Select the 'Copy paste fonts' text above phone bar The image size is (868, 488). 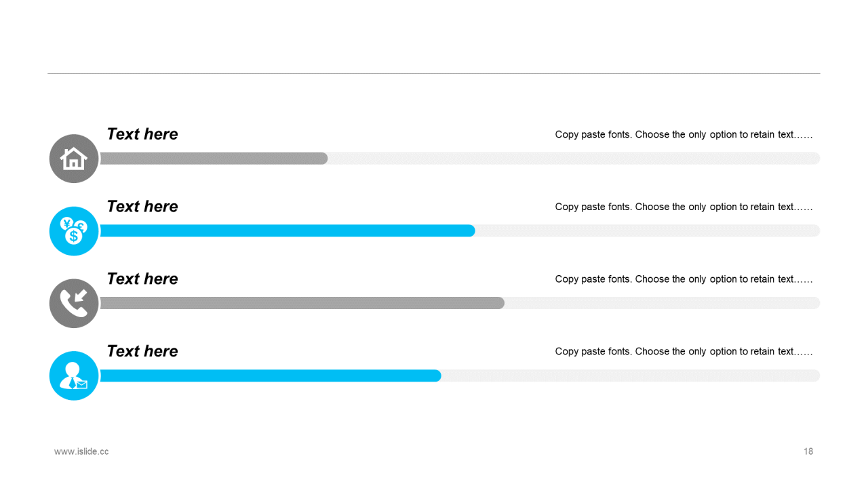click(x=684, y=279)
